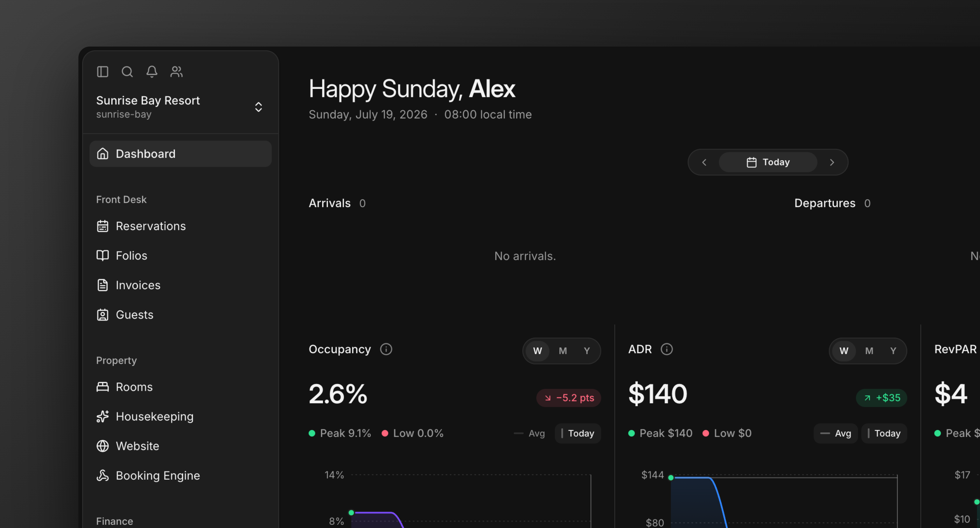Click the Folios book icon

(103, 256)
